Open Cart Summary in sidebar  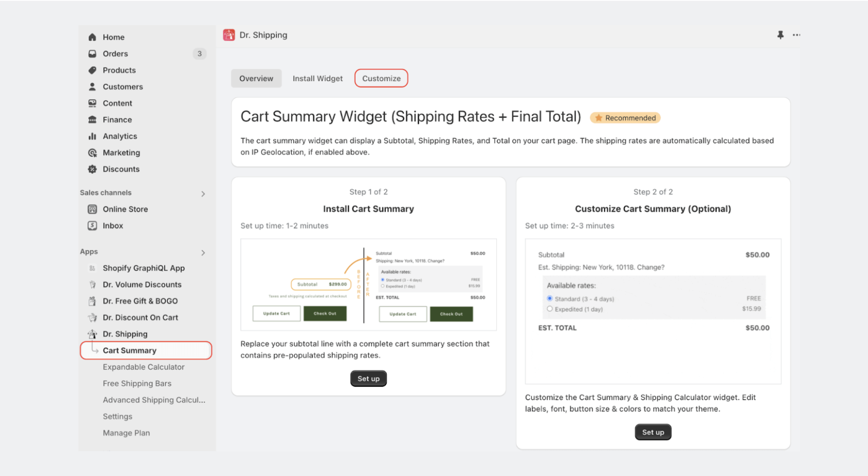pyautogui.click(x=146, y=351)
